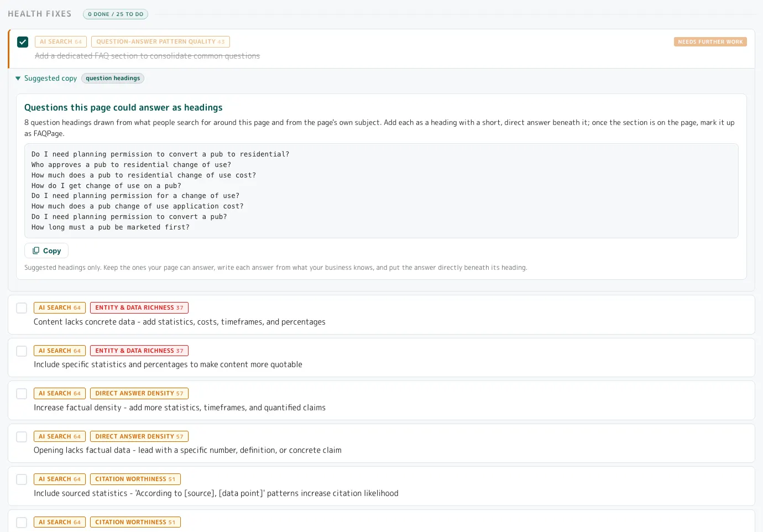
Task: Click the '0 Done / 25 To Do' counter badge
Action: pos(116,14)
